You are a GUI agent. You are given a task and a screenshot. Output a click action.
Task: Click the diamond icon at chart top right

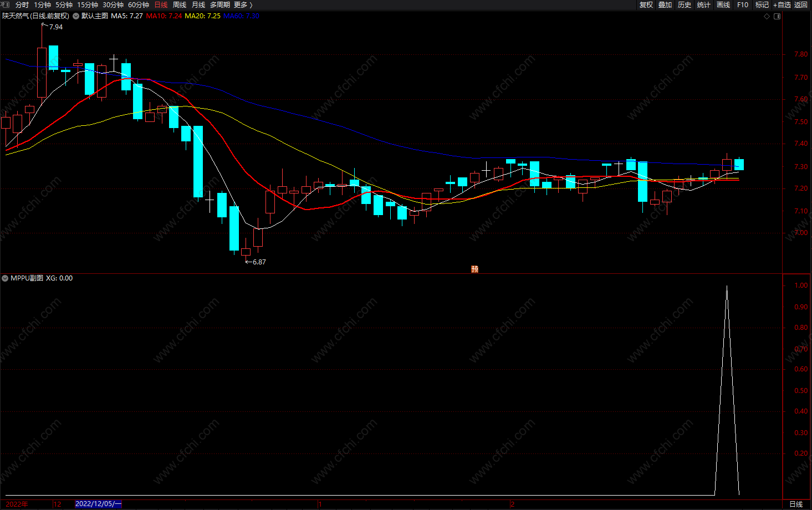pos(767,16)
